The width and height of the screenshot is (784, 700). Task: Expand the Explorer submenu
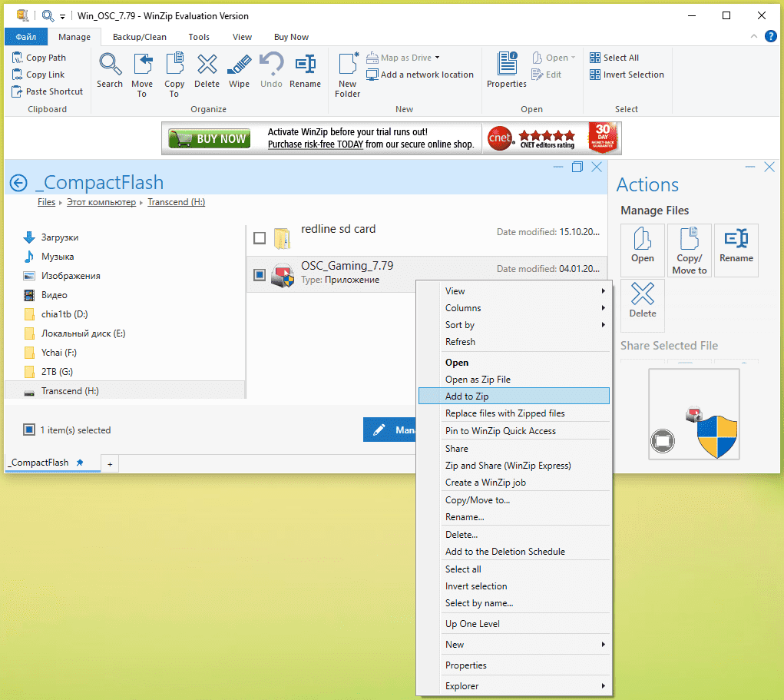point(514,686)
